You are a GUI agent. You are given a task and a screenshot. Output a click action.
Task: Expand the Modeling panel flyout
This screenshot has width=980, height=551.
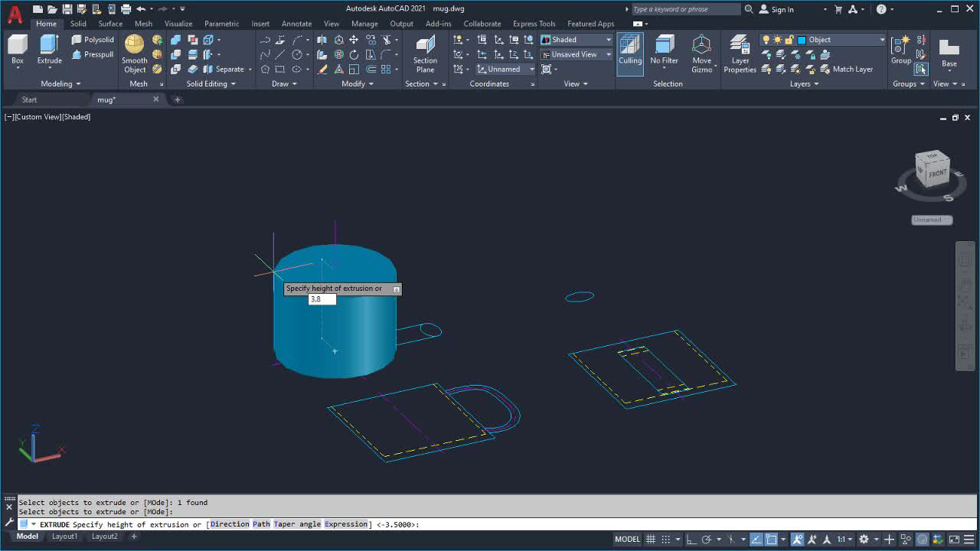tap(61, 83)
